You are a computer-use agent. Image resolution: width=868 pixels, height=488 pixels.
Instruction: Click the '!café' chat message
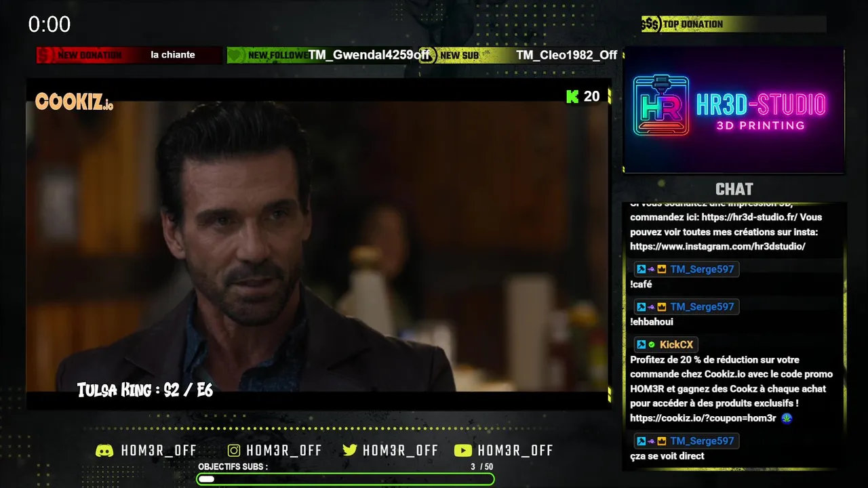click(641, 285)
